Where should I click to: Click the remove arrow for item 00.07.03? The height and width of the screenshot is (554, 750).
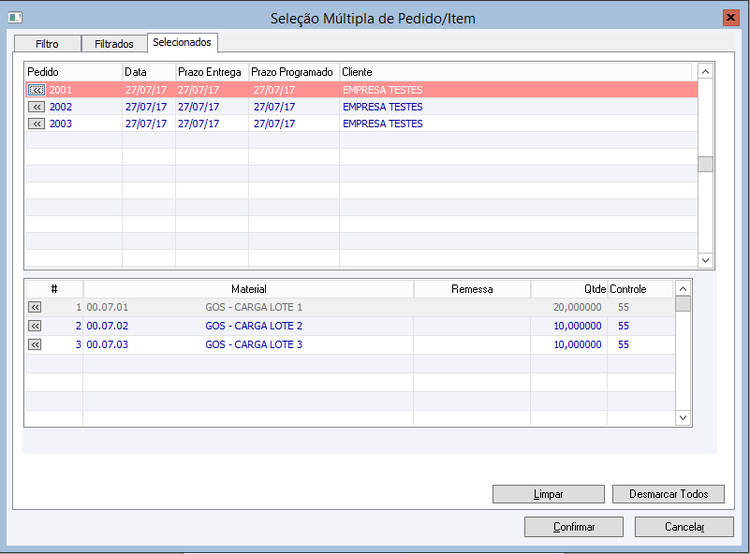[x=35, y=345]
